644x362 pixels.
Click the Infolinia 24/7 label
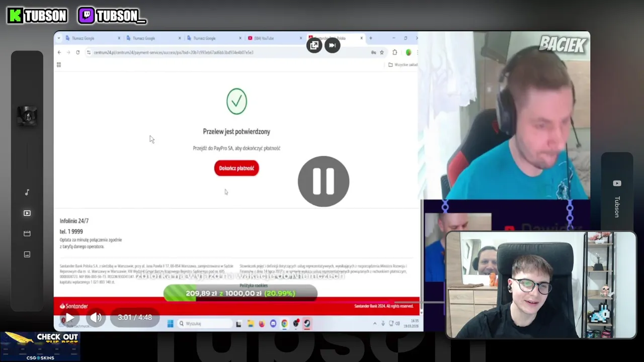[74, 221]
